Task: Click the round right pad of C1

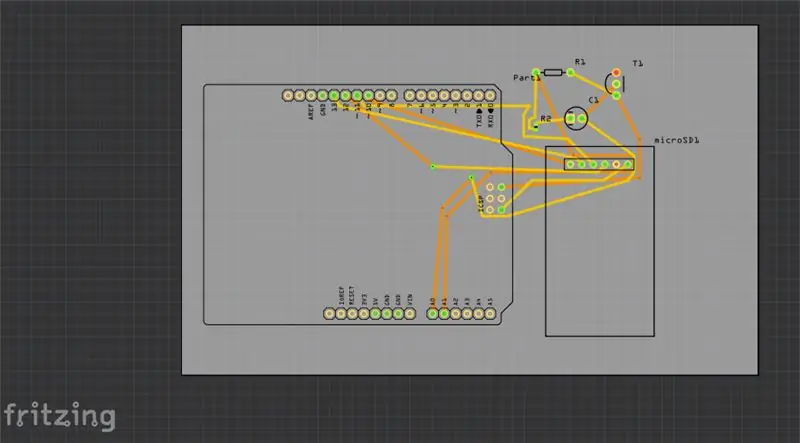Action: coord(582,119)
